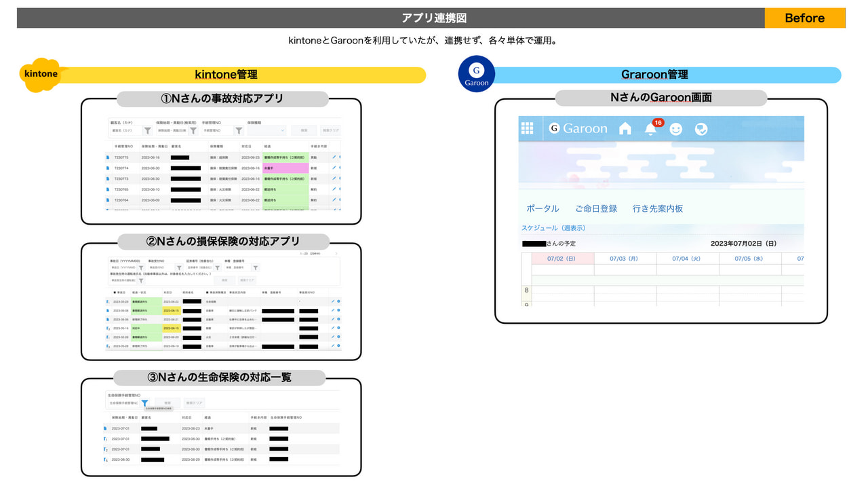Click 検索クリア in the life insurance list
Viewport: 868px width, 488px height.
click(195, 403)
